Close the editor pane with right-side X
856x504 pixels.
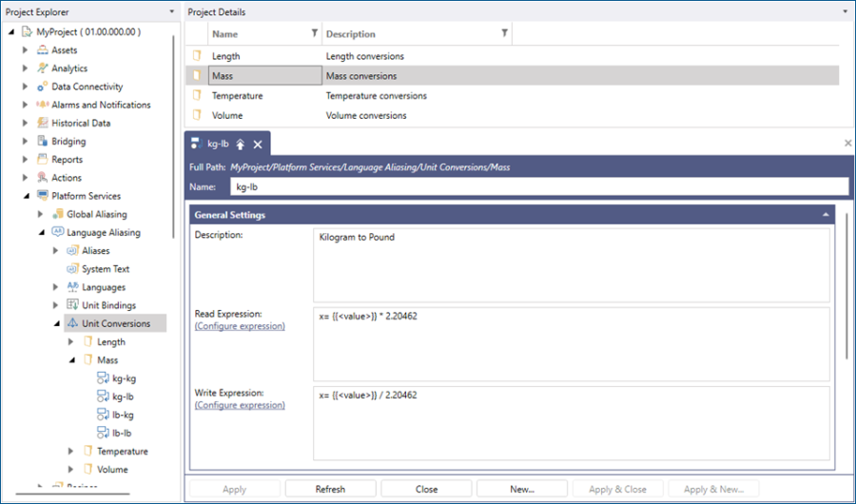click(847, 143)
